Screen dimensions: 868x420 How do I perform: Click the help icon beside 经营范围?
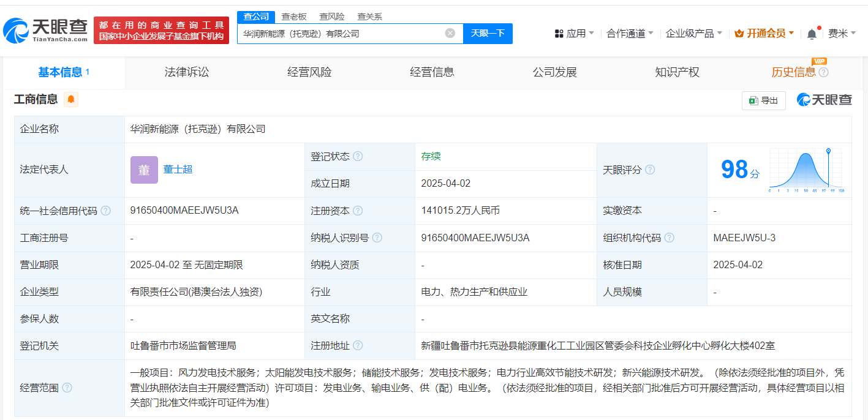tap(67, 388)
